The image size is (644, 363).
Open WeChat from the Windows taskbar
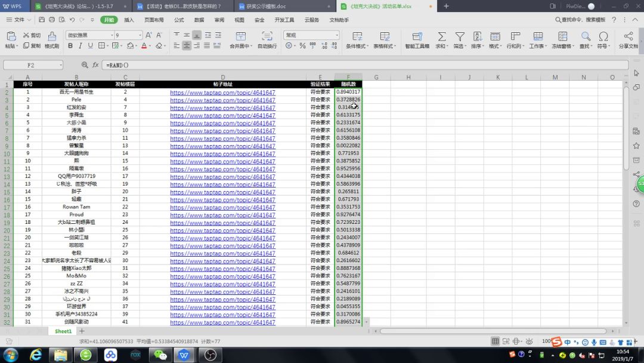pyautogui.click(x=160, y=355)
